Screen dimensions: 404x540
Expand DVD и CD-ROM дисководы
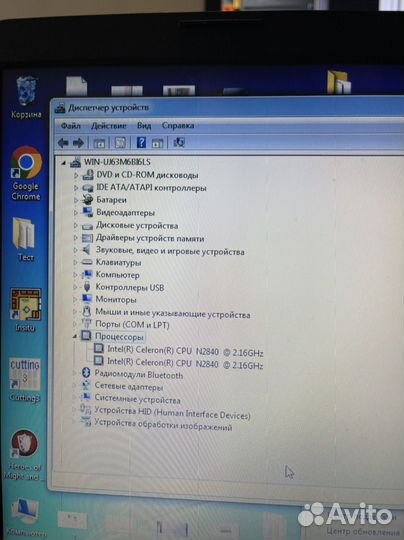[76, 175]
